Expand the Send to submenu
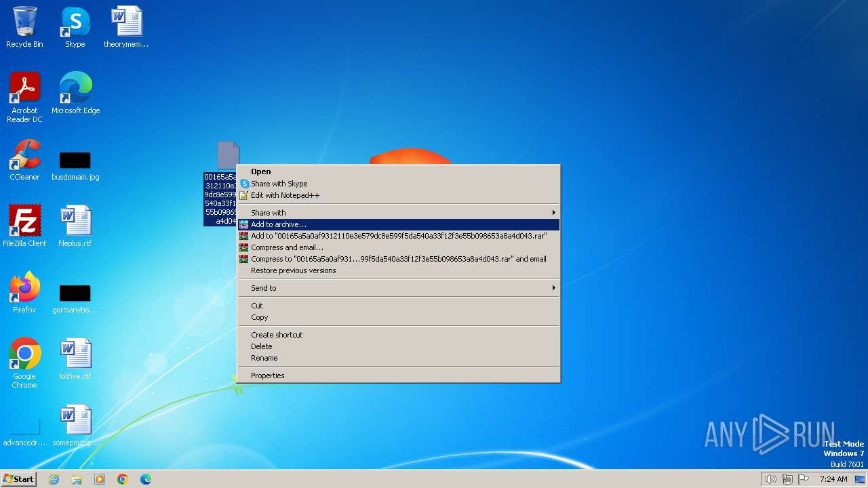Image resolution: width=868 pixels, height=488 pixels. pos(399,288)
